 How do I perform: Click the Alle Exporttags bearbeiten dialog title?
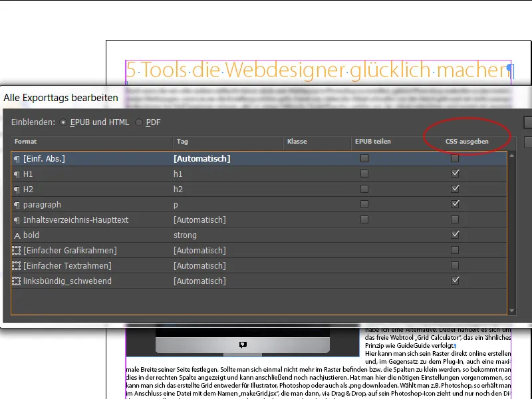pos(61,98)
